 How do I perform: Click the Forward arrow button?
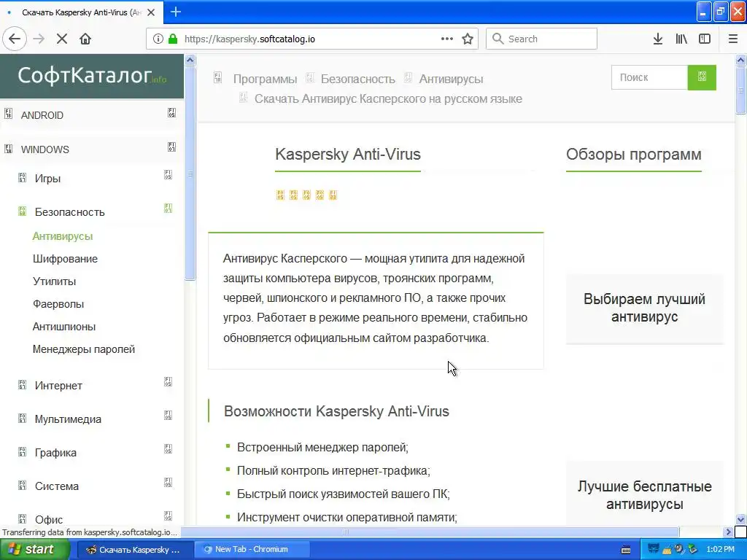pos(39,39)
